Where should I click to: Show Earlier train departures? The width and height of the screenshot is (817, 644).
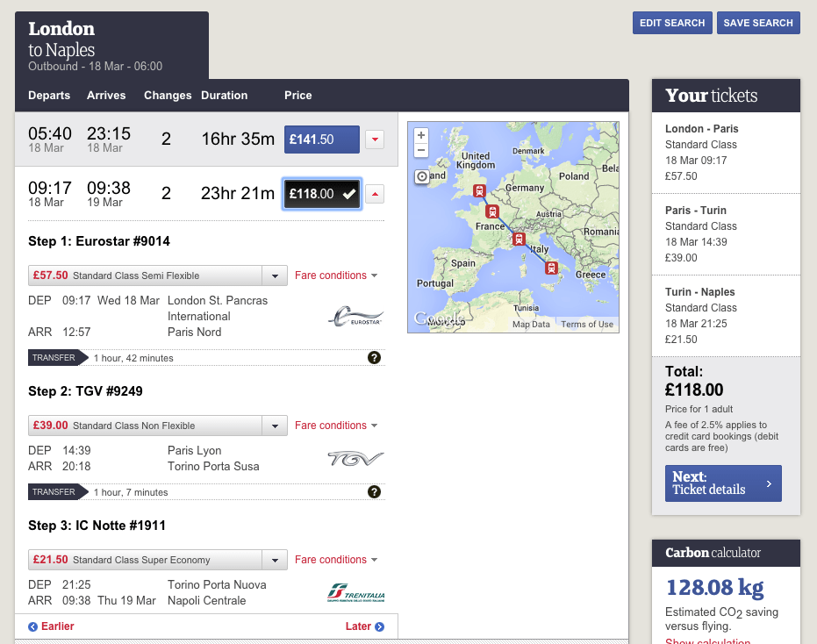pyautogui.click(x=51, y=626)
